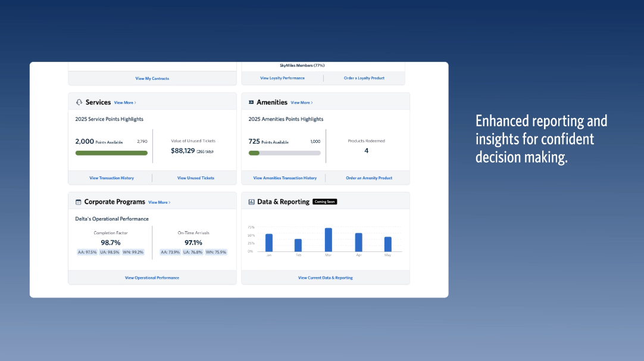The width and height of the screenshot is (644, 361).
Task: Open the View My Contracts link
Action: (x=152, y=79)
